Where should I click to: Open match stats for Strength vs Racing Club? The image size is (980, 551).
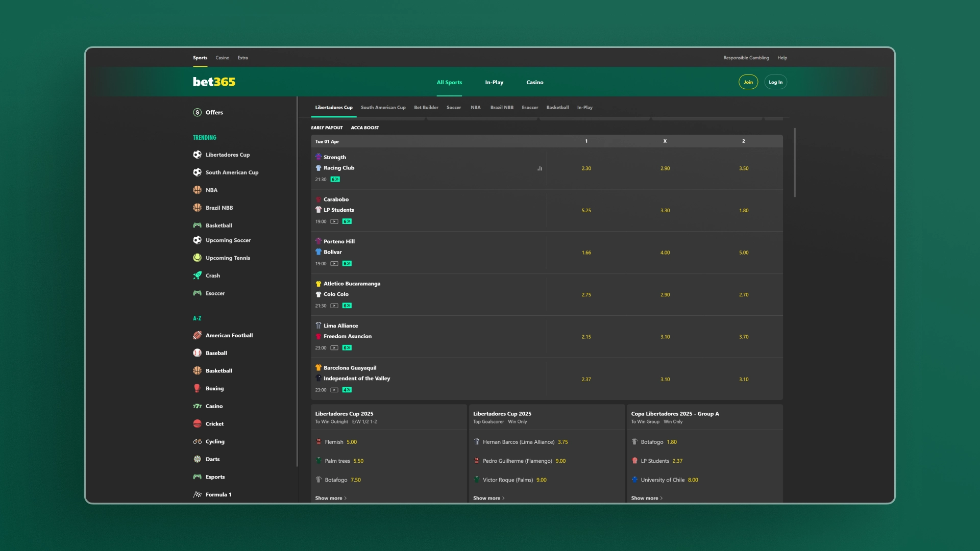(x=540, y=168)
